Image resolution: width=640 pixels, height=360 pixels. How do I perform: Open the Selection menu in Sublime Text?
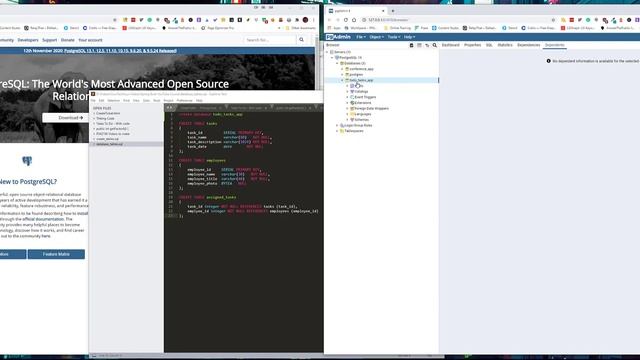113,100
